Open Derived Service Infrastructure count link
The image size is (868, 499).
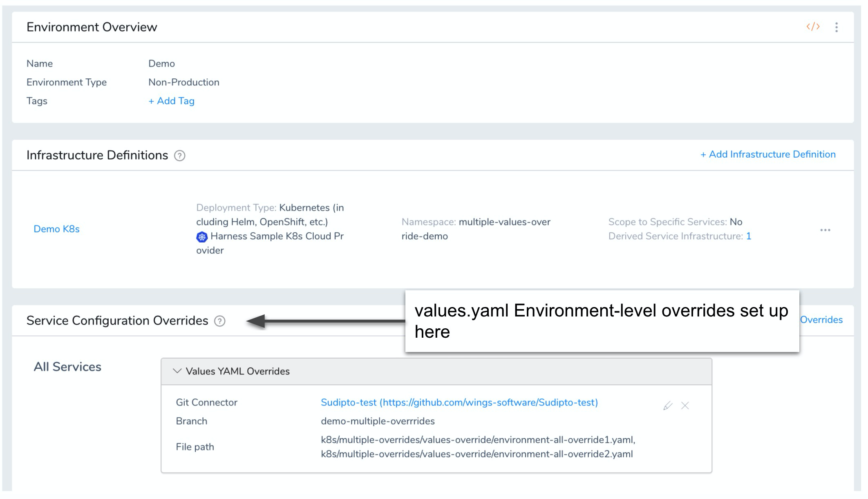point(749,236)
